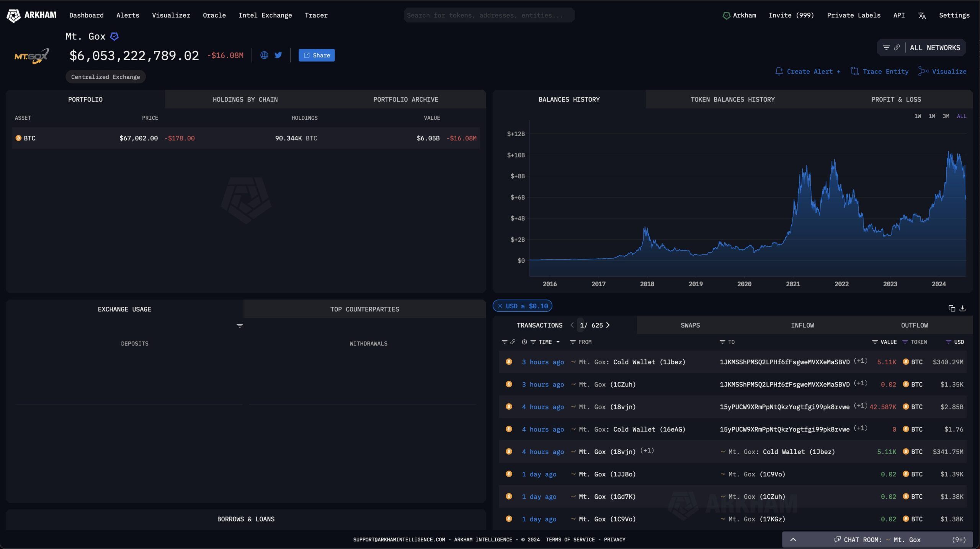The width and height of the screenshot is (980, 549).
Task: Open the Profit & Loss tab
Action: pos(896,99)
